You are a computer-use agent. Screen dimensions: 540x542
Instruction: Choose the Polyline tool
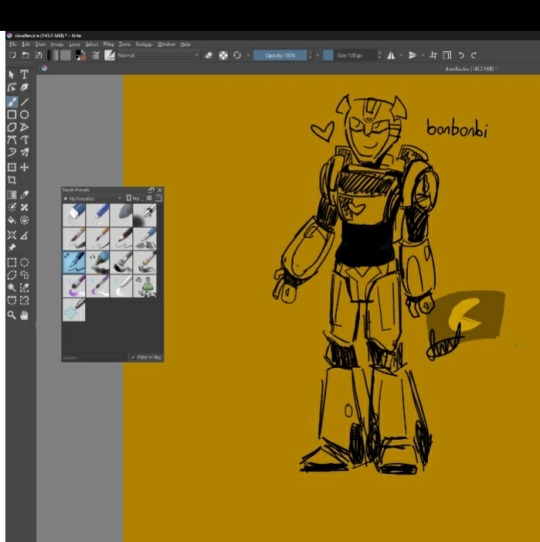tap(24, 127)
